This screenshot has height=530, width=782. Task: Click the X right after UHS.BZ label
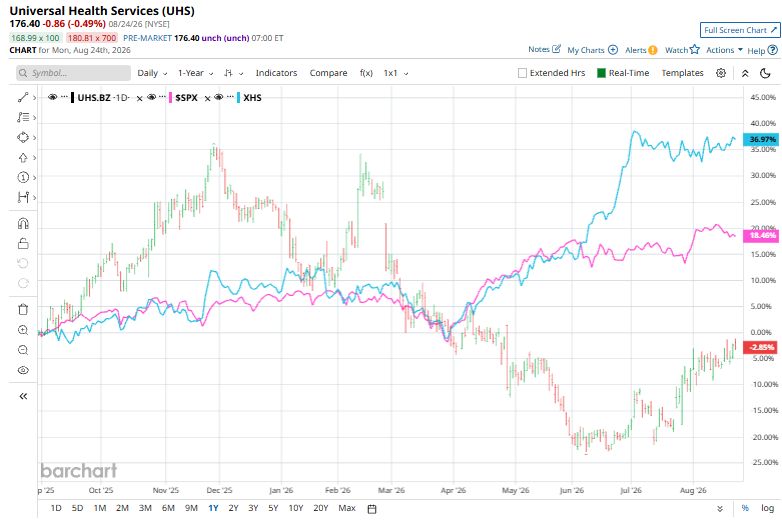coord(140,98)
